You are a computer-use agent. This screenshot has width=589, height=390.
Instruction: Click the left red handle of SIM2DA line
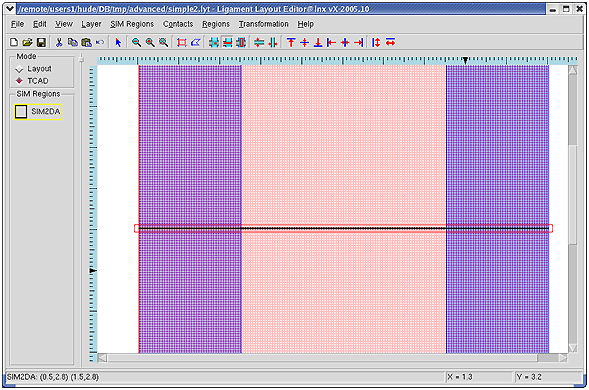pos(137,228)
